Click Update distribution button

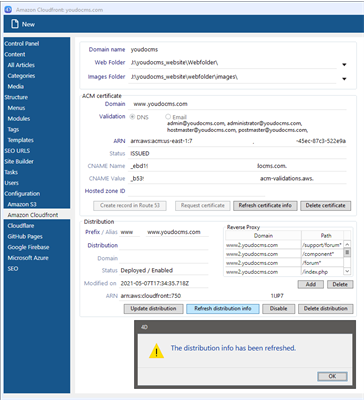(153, 309)
